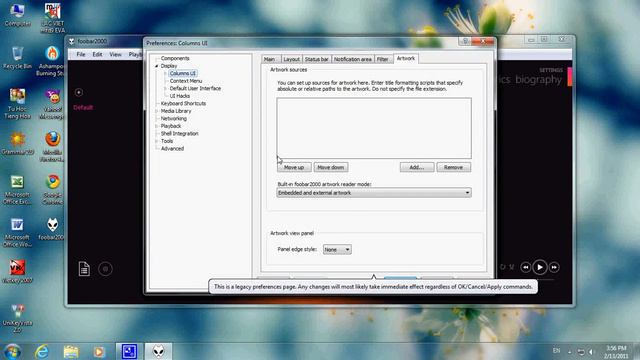Click the blue screen recorder taskbar icon
640x360 pixels.
[x=129, y=351]
